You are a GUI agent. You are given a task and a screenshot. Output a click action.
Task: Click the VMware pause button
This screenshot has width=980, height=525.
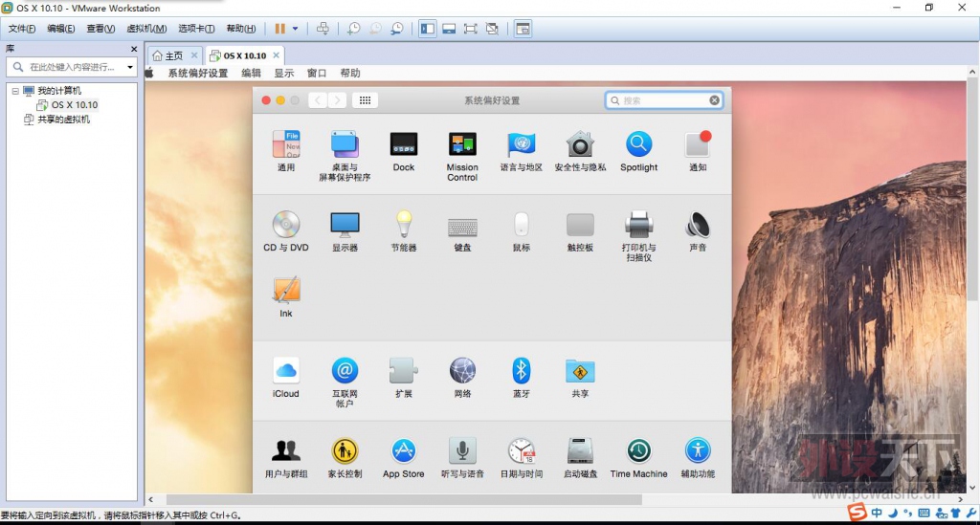(x=280, y=29)
